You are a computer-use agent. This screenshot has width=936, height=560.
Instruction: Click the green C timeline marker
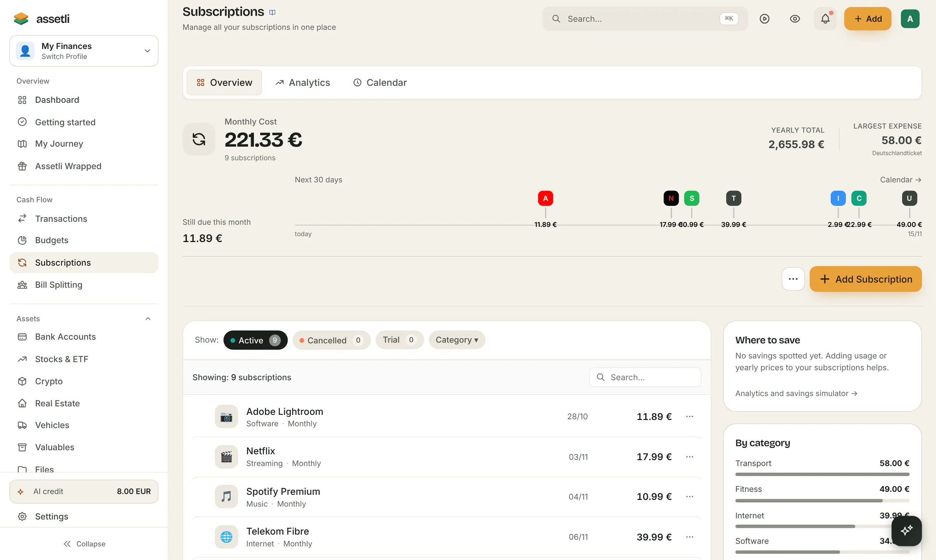(859, 198)
